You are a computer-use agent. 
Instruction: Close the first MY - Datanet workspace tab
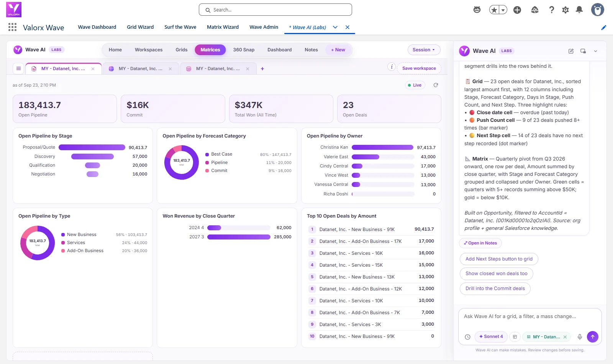pos(93,69)
